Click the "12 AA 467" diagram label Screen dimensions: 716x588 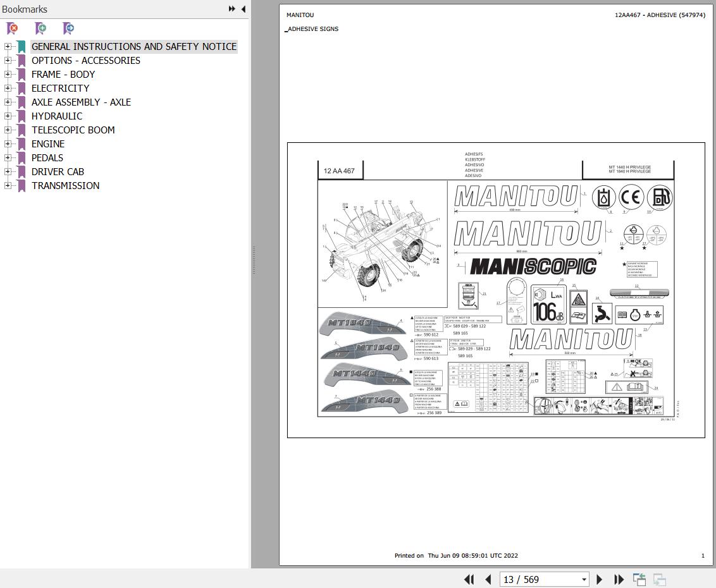click(339, 171)
